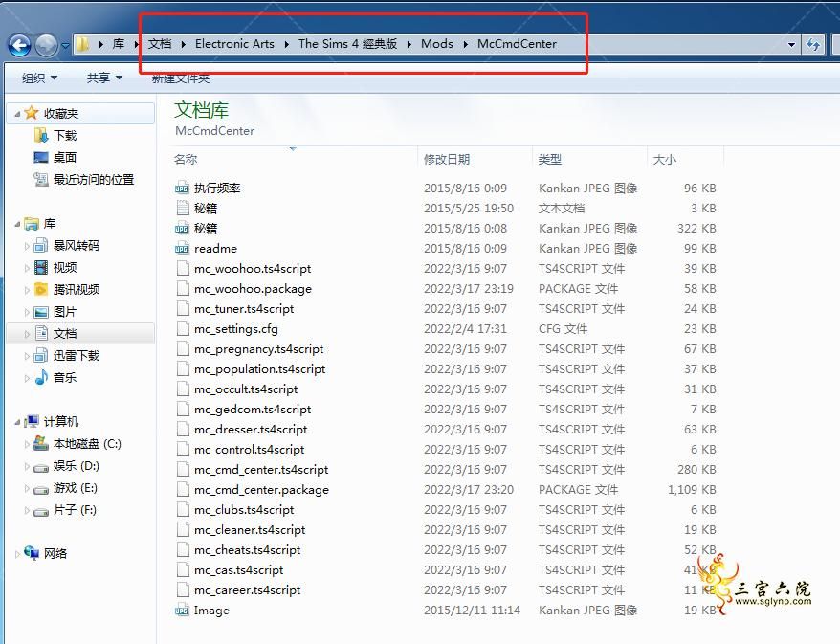Open the 下载 folder icon in favorites
Screen dimensions: 840x644
click(41, 135)
